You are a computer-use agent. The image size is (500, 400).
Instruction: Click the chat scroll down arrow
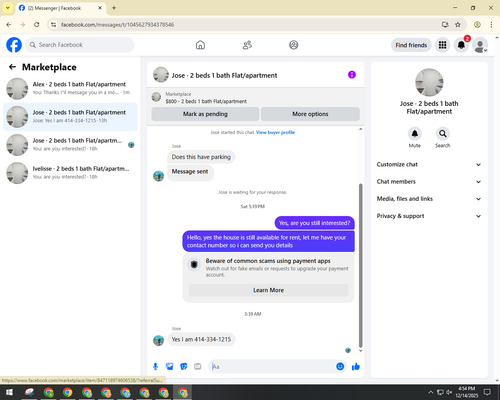[360, 351]
